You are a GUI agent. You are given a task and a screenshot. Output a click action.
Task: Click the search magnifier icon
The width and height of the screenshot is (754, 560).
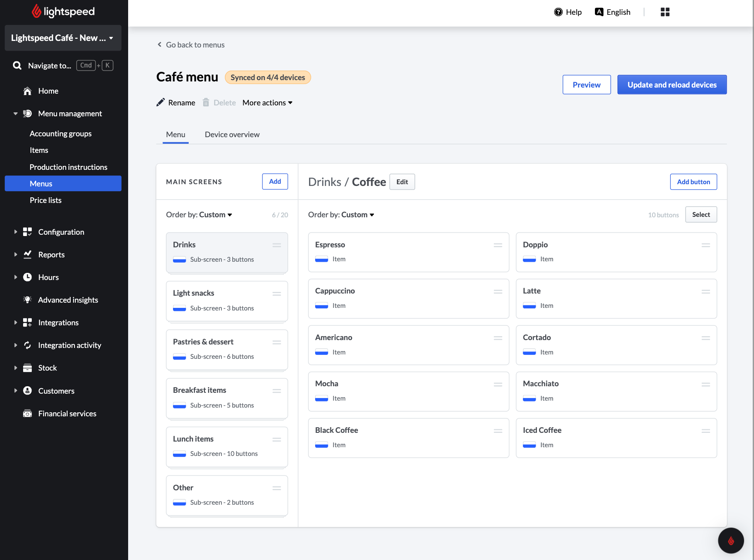point(17,65)
